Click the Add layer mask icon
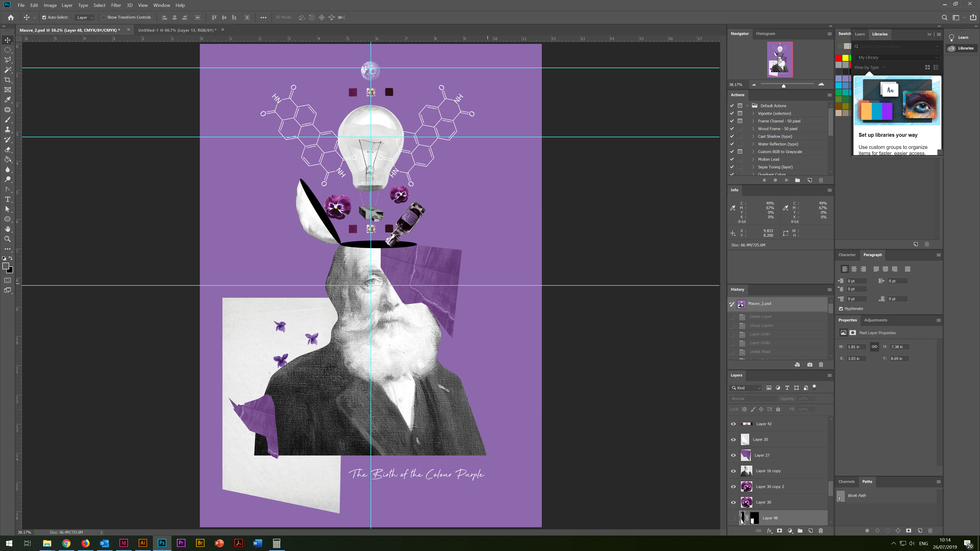This screenshot has height=551, width=980. [x=779, y=531]
